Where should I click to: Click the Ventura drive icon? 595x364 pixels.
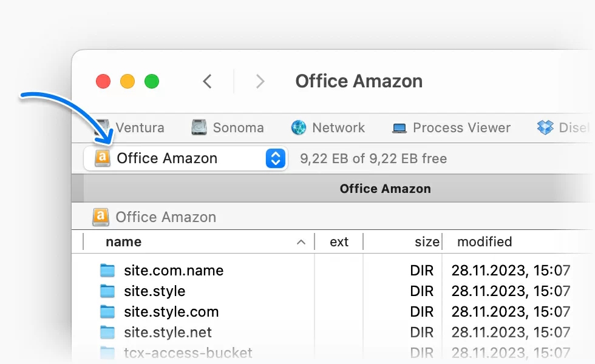(x=101, y=127)
